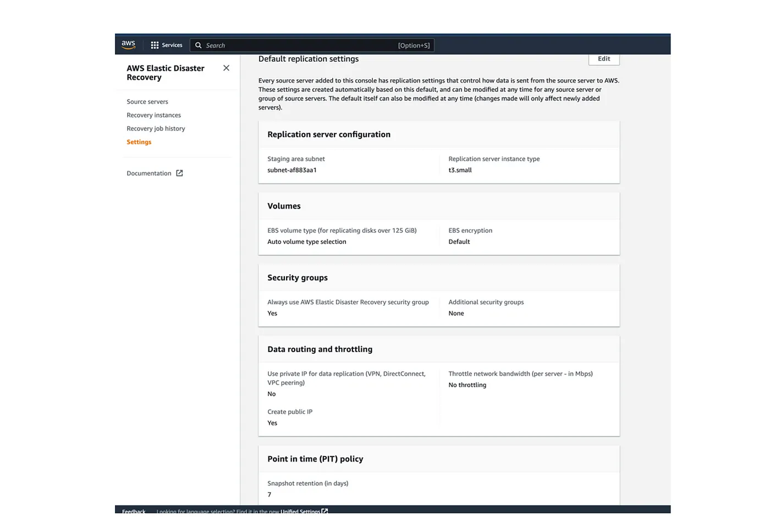Image resolution: width=770 pixels, height=532 pixels.
Task: Open Recovery instances page
Action: [x=153, y=115]
